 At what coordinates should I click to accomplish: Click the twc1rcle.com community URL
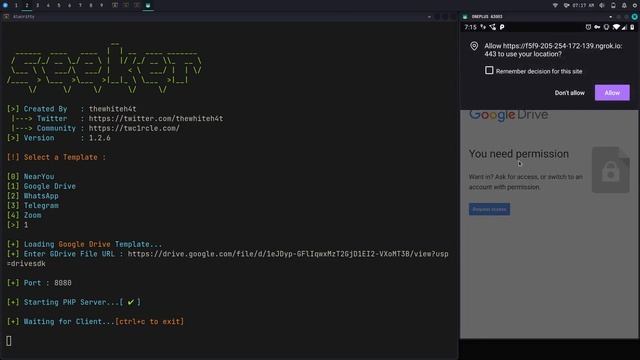coord(134,128)
